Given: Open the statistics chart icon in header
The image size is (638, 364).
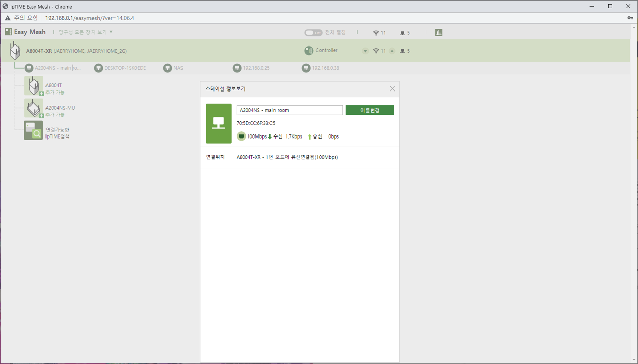Looking at the screenshot, I should [439, 32].
